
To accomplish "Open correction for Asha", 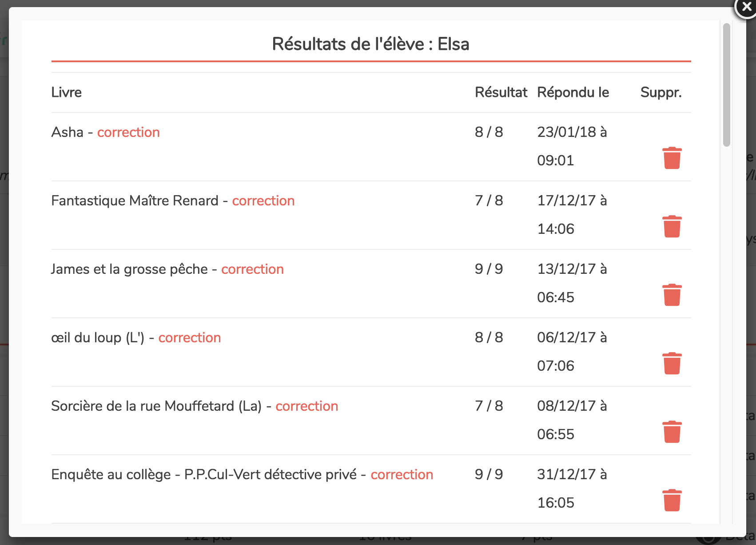I will (128, 132).
